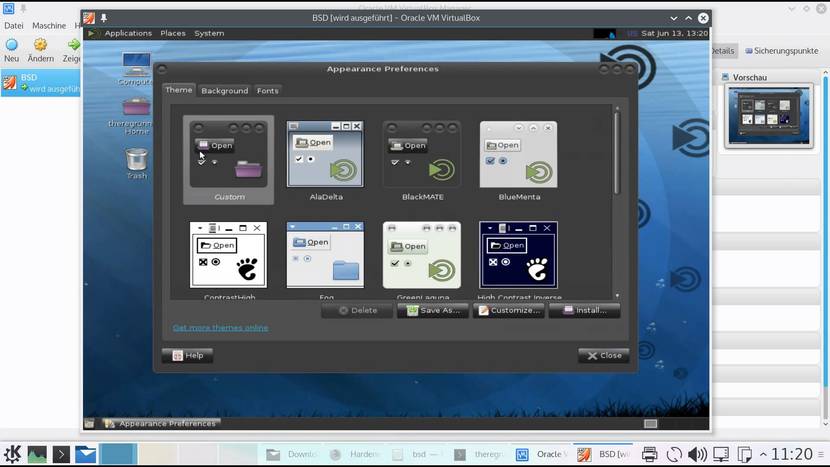Click the Vorschau preview thumbnail
The height and width of the screenshot is (467, 830).
(769, 116)
